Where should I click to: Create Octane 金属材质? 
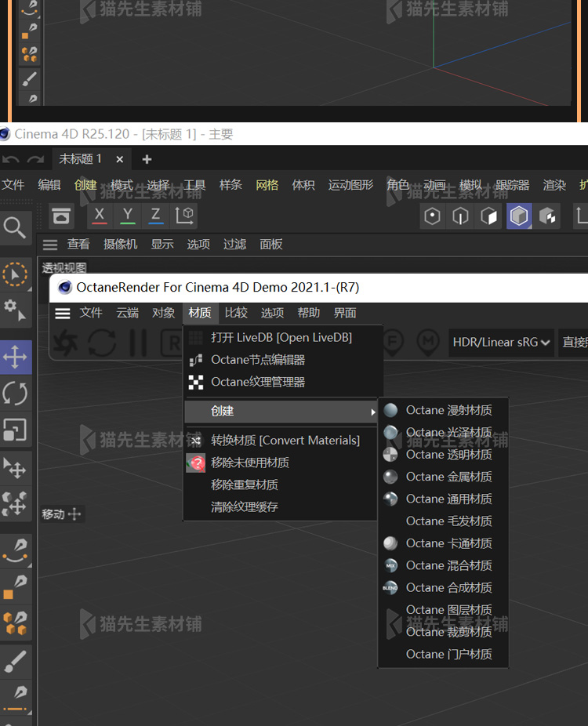[443, 477]
